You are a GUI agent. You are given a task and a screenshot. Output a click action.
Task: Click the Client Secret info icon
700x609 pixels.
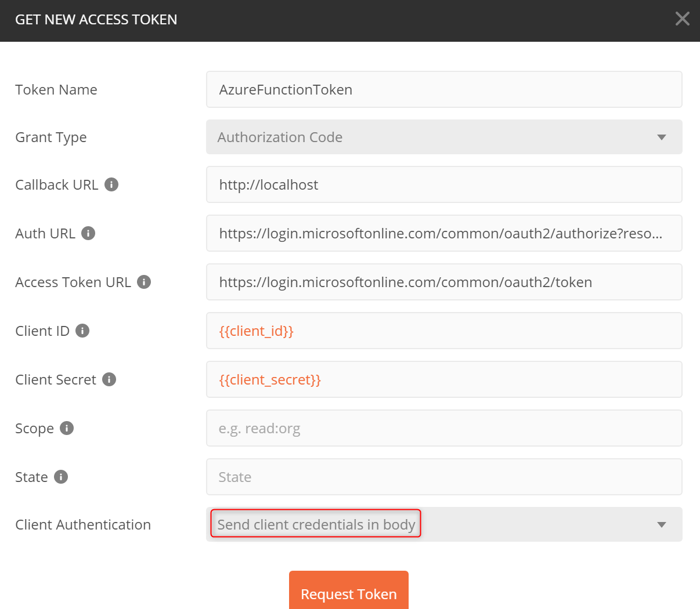pyautogui.click(x=108, y=379)
